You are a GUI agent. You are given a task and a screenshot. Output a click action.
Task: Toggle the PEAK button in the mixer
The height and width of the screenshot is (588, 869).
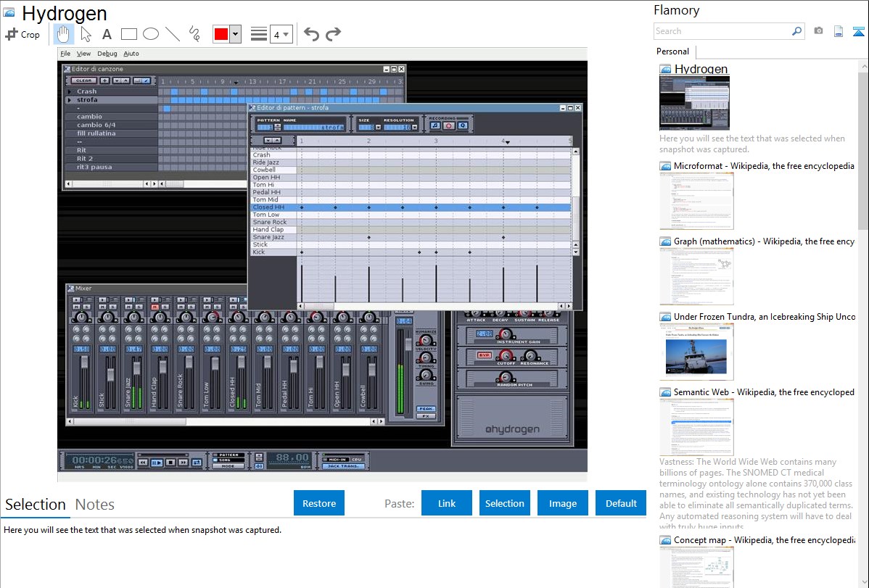click(x=426, y=408)
